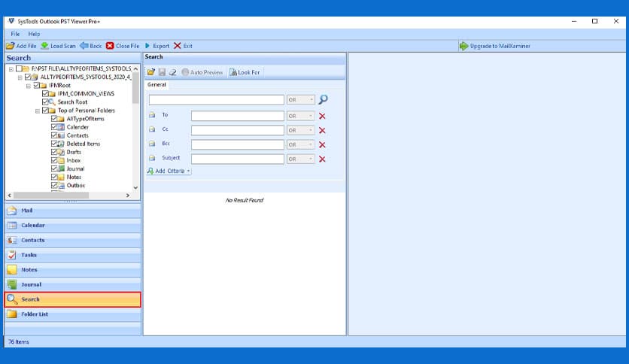629x364 pixels.
Task: Collapse the IPMRoot tree node
Action: click(29, 86)
